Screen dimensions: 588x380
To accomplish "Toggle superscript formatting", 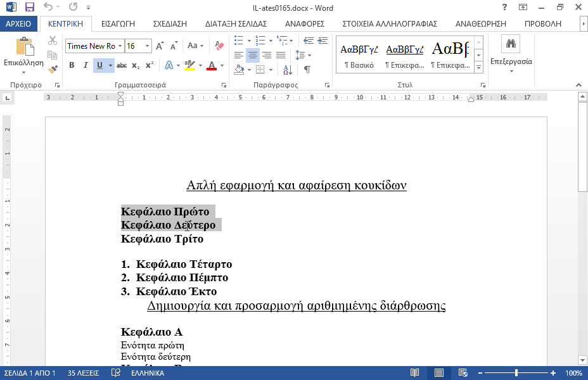I will 150,66.
